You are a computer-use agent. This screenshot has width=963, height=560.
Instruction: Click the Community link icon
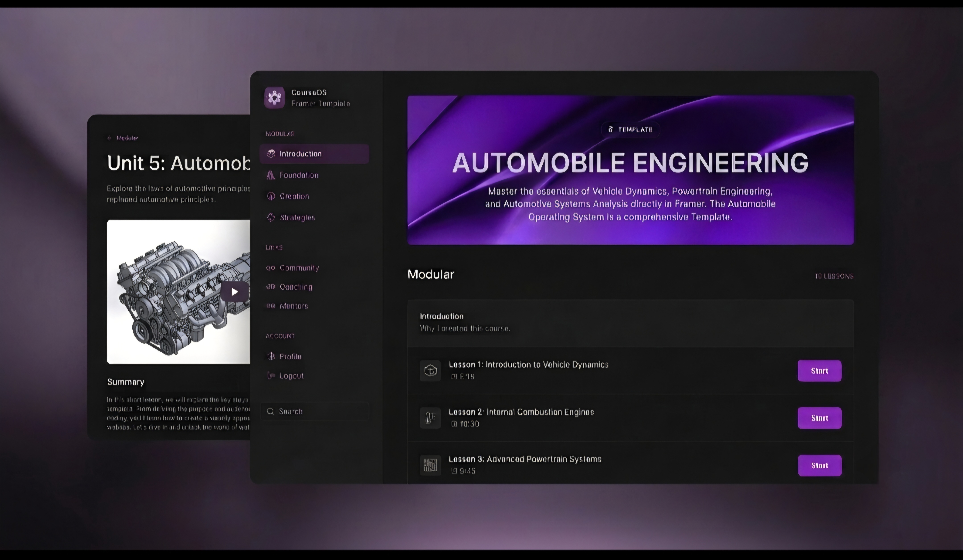coord(271,268)
